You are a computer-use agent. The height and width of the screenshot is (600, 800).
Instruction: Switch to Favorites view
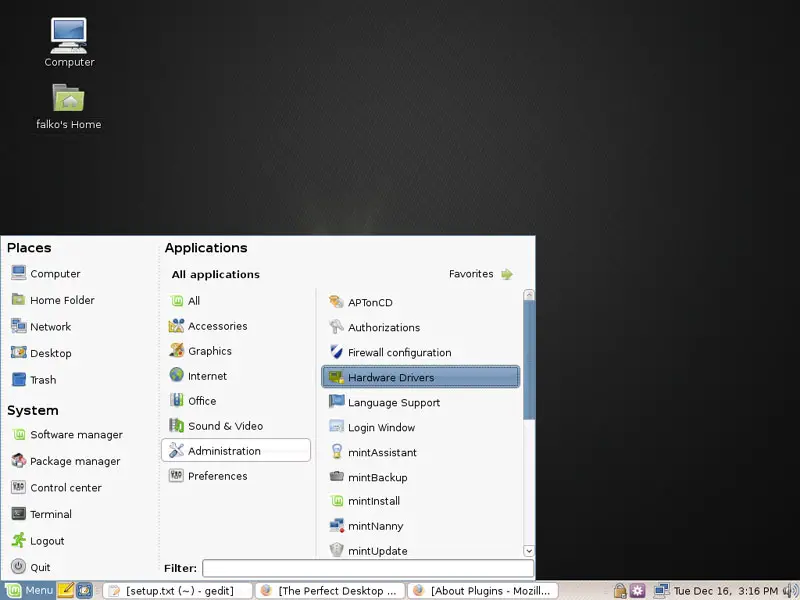click(481, 274)
